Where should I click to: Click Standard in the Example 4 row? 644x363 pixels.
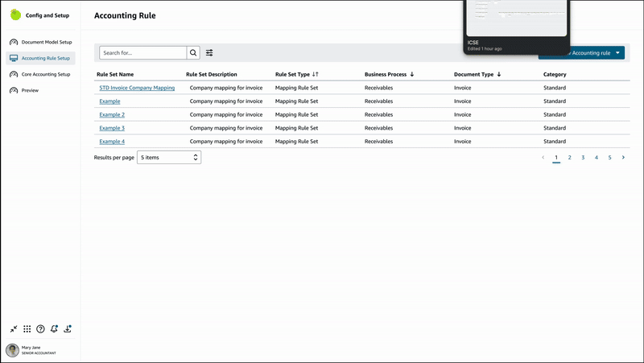tap(555, 142)
